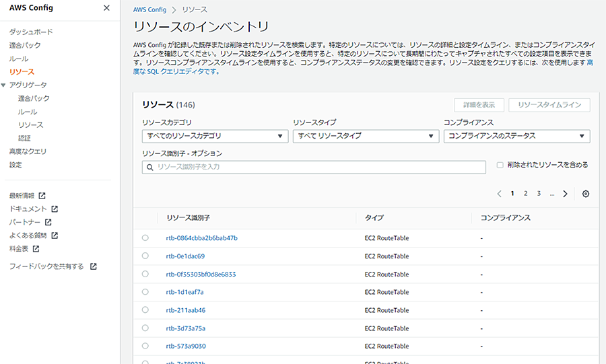Open resource rtb-3d73a75a link
606x364 pixels.
(x=186, y=328)
